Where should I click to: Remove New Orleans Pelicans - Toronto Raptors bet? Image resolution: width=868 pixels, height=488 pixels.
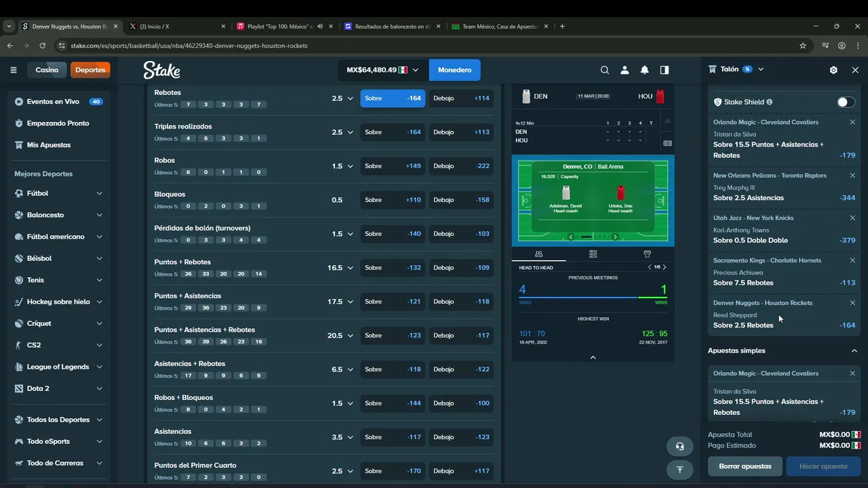852,176
